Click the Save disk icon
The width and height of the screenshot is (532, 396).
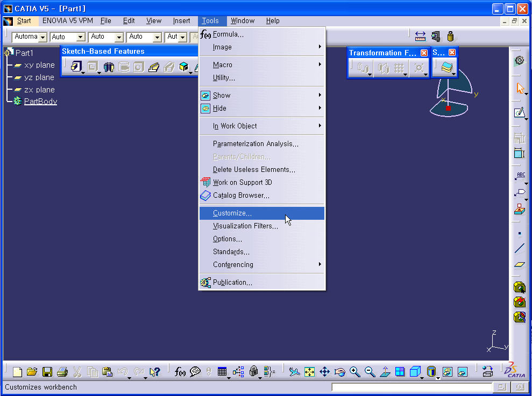[47, 372]
